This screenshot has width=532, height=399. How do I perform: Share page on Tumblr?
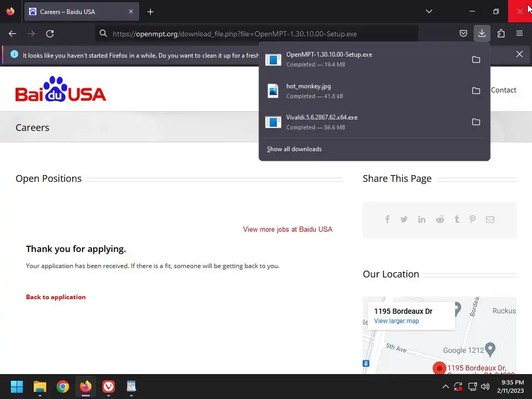[x=457, y=220]
